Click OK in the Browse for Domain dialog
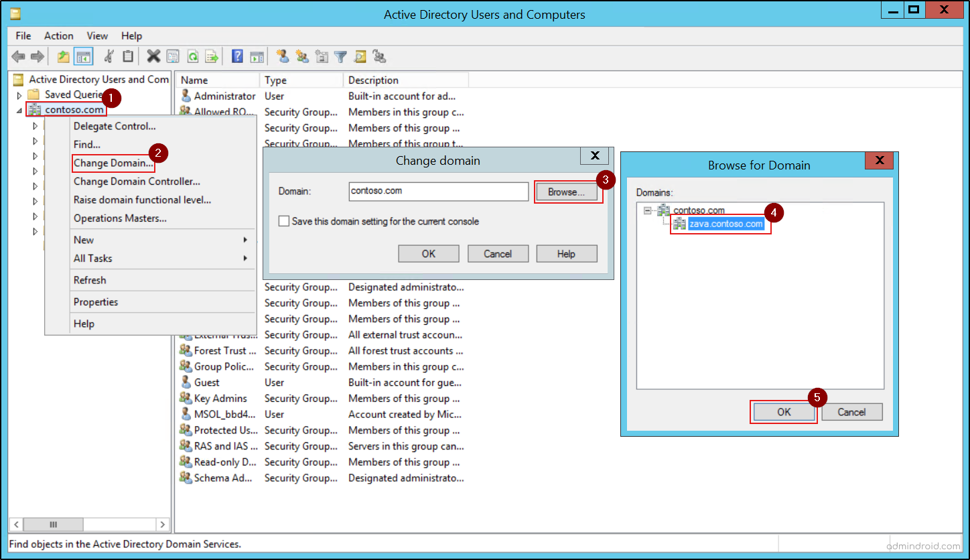The width and height of the screenshot is (970, 560). [x=783, y=411]
